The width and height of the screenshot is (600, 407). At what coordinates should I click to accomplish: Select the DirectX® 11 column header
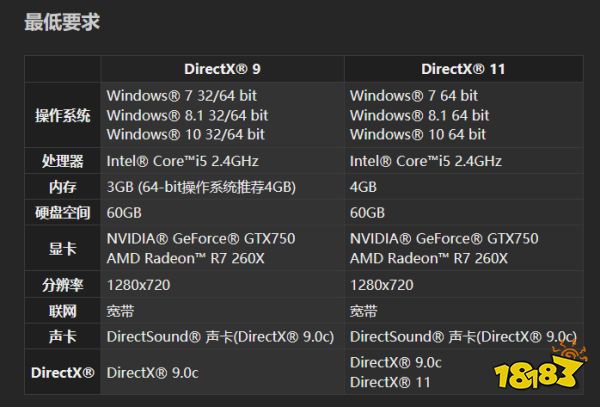click(463, 69)
